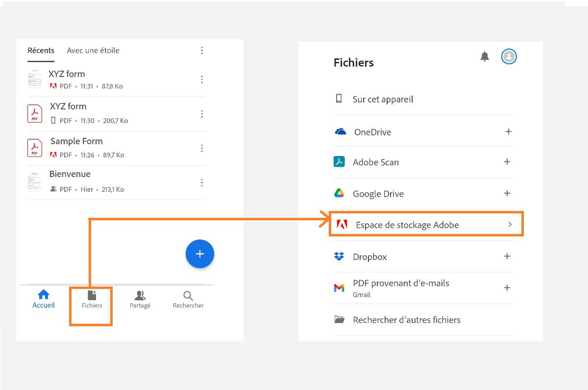
Task: Add Adobe Scan with plus button
Action: (507, 162)
